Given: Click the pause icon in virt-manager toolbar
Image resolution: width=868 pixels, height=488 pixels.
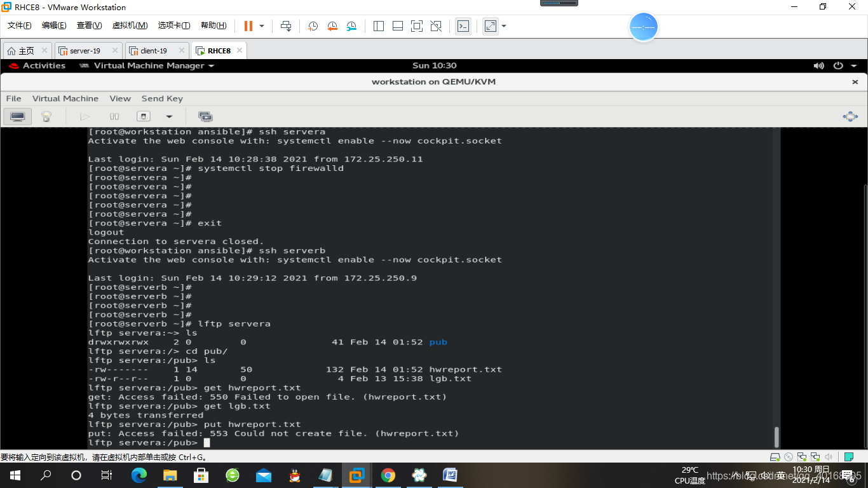Looking at the screenshot, I should pyautogui.click(x=114, y=116).
